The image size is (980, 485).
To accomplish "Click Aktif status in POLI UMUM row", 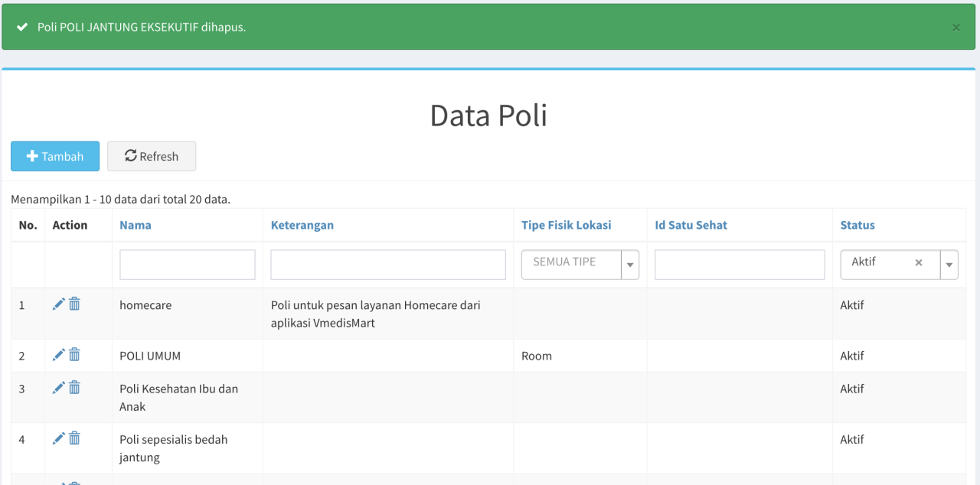I will pyautogui.click(x=852, y=356).
